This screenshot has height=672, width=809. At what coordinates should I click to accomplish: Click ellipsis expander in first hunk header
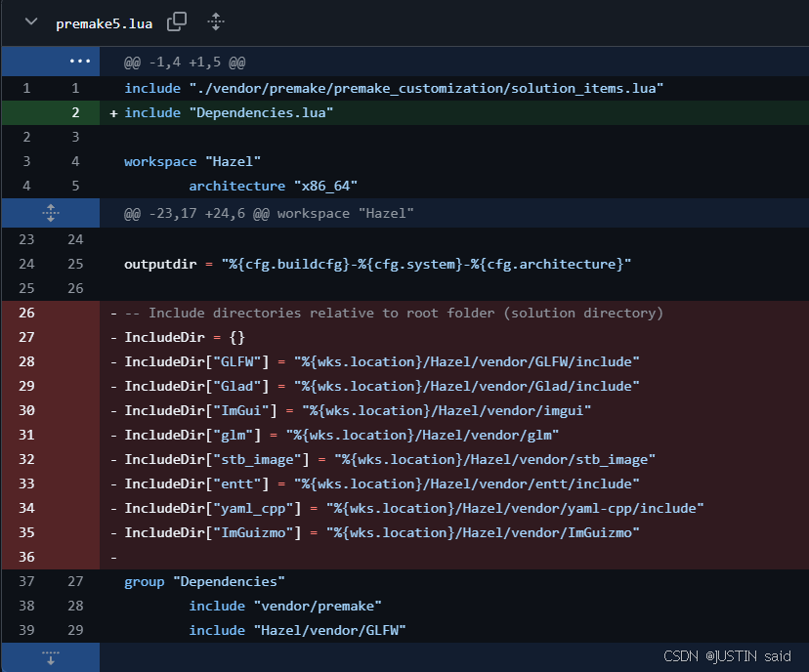78,63
